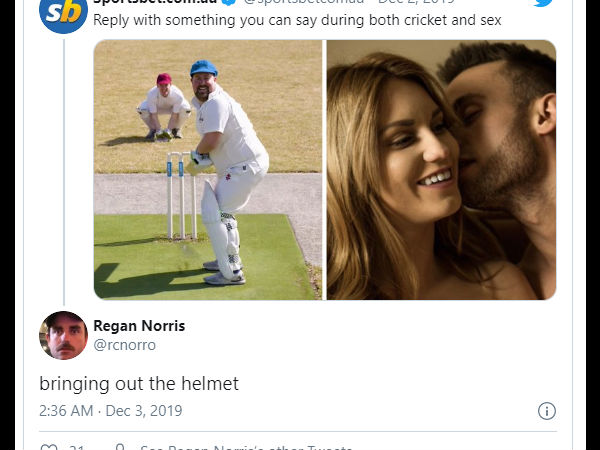Click the Twitter bird logo
Viewport: 600px width, 450px height.
[x=543, y=3]
